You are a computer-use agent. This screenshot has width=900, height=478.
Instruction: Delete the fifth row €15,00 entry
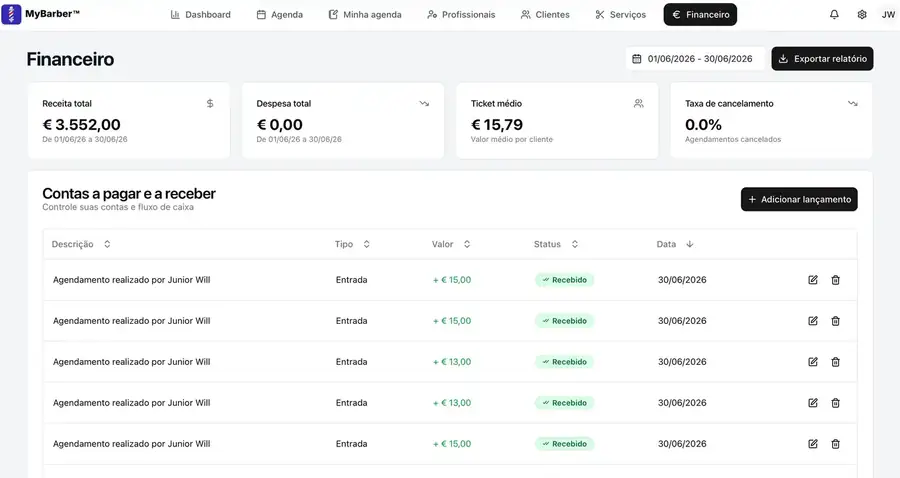click(x=836, y=444)
